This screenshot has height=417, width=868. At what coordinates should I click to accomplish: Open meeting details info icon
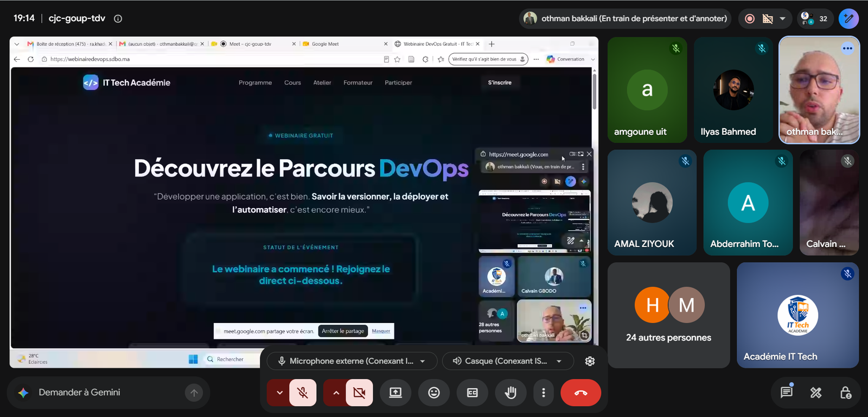pos(118,18)
